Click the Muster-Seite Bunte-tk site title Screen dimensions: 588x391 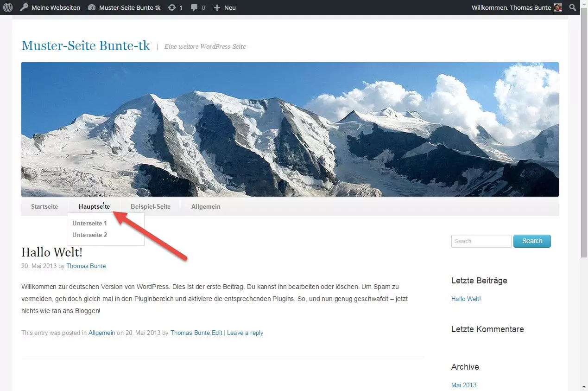[86, 45]
